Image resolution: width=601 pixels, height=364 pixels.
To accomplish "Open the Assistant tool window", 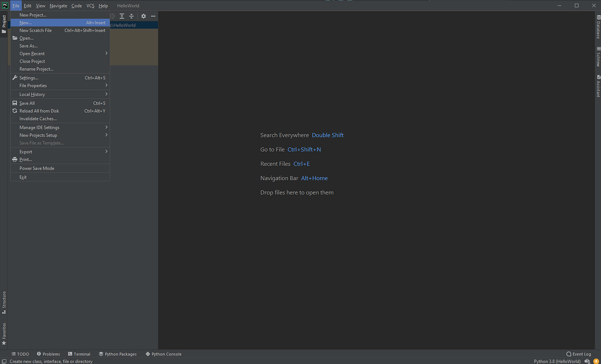I will coord(598,86).
